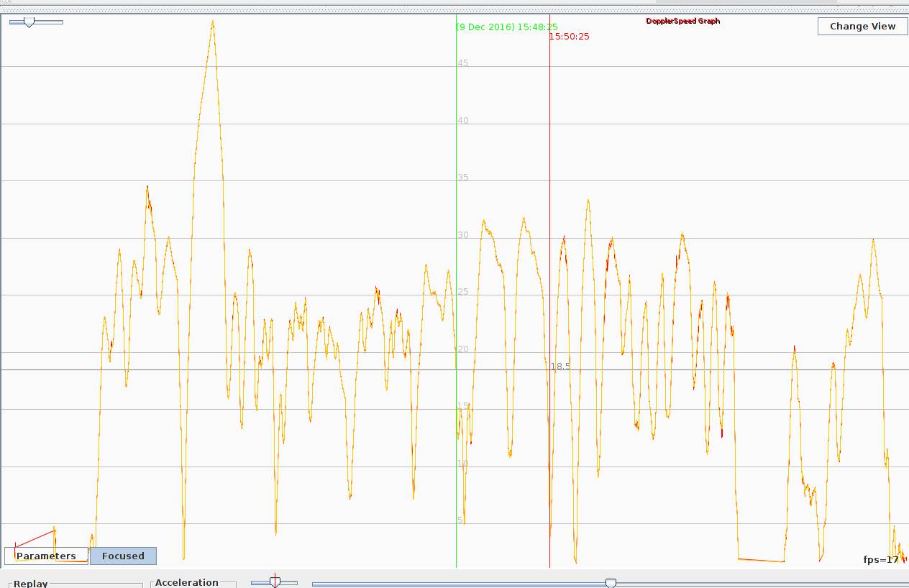Select the green 15:48:25 time marker line
This screenshot has height=588, width=909.
[457, 288]
